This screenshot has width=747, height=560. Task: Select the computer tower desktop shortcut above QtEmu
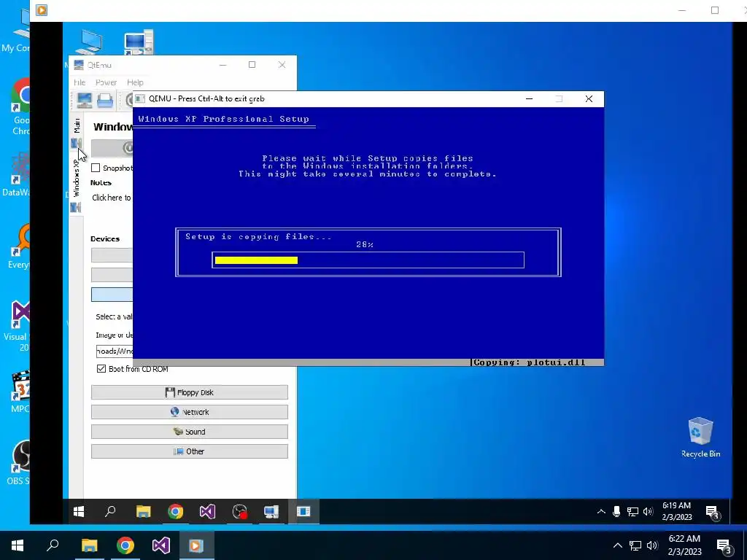pyautogui.click(x=139, y=42)
